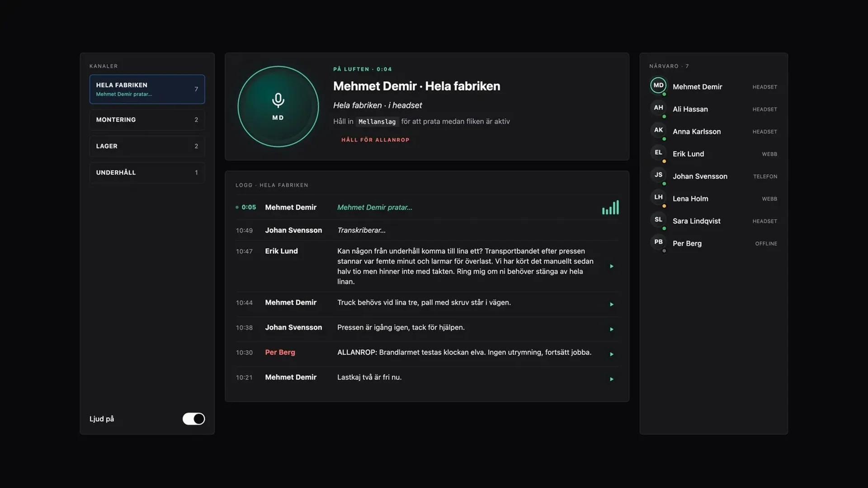Switch to the Montering channel
Image resolution: width=868 pixels, height=488 pixels.
pos(147,120)
